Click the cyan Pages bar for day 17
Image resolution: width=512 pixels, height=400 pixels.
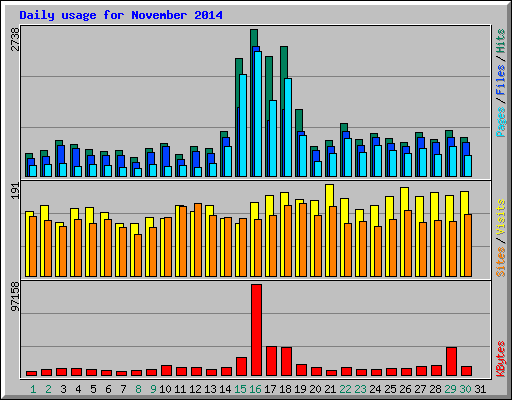273,138
